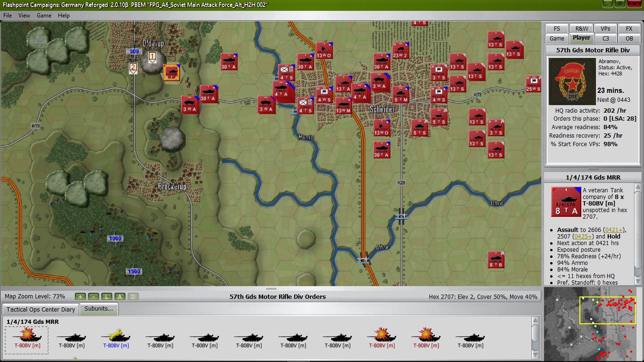Click the SMOKE cloud north of Brockerup
This screenshot has width=644, height=362.
[172, 138]
